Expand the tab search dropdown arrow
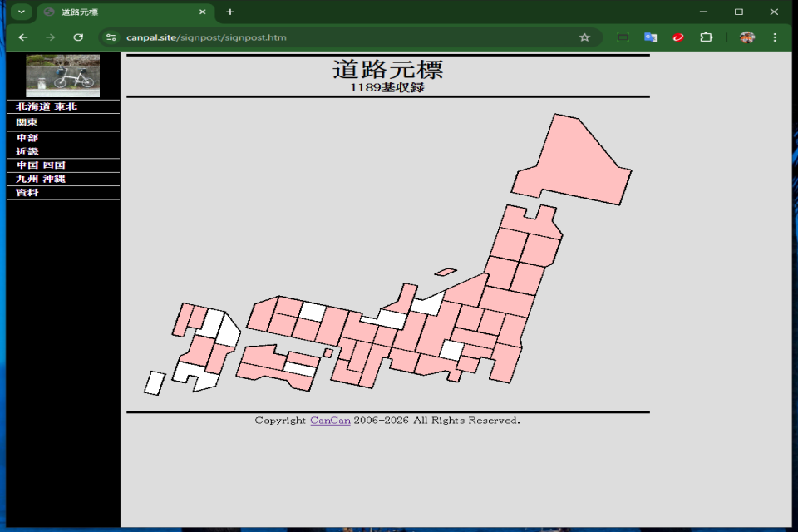The width and height of the screenshot is (798, 532). coord(21,12)
